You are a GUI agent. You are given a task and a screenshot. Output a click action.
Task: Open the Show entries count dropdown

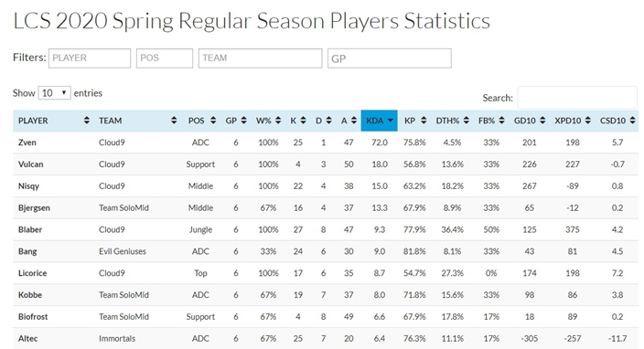click(x=54, y=93)
